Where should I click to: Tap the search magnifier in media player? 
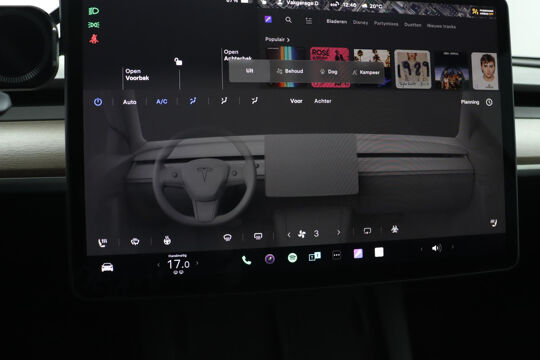[289, 20]
